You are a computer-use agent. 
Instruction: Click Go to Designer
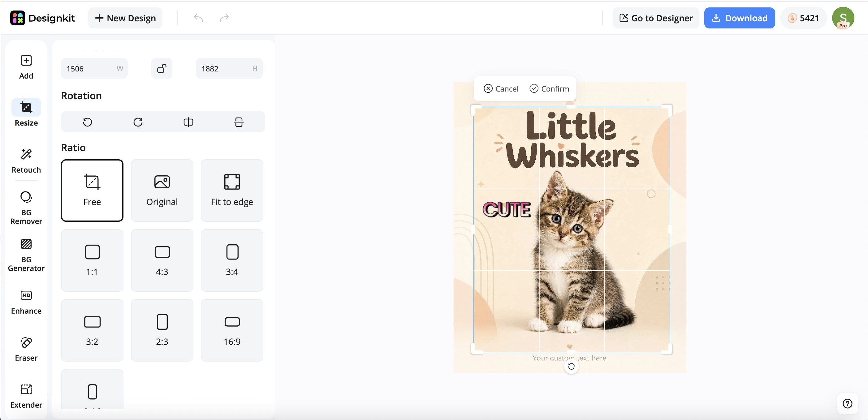[656, 18]
